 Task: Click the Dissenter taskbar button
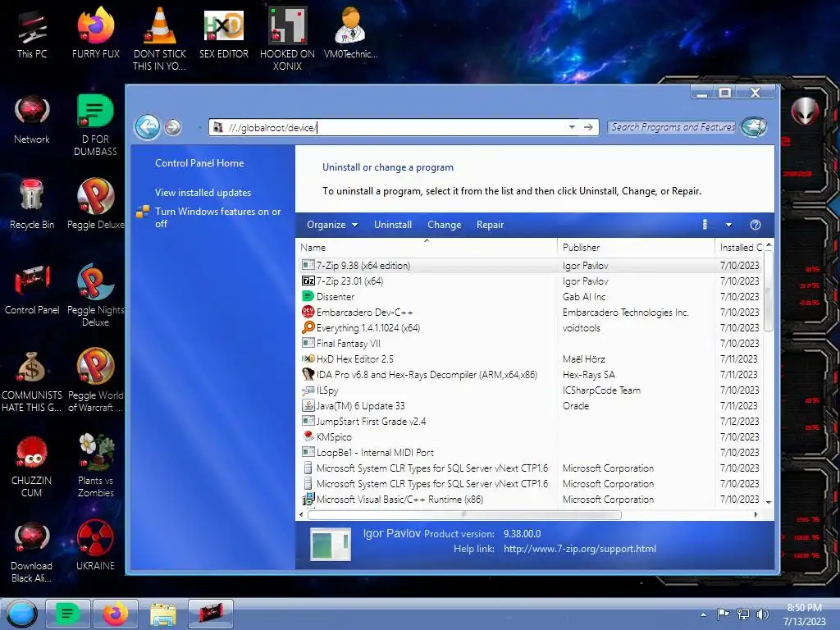(x=68, y=614)
